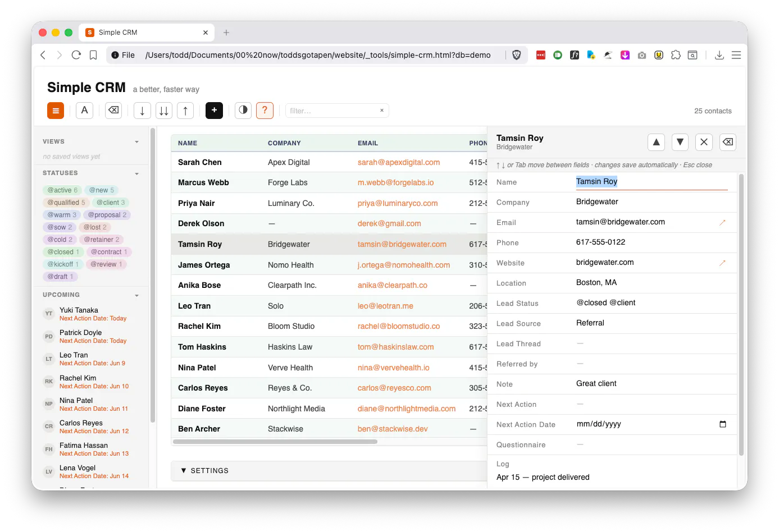Filter by @qualified status tag
The width and height of the screenshot is (779, 532).
point(66,203)
